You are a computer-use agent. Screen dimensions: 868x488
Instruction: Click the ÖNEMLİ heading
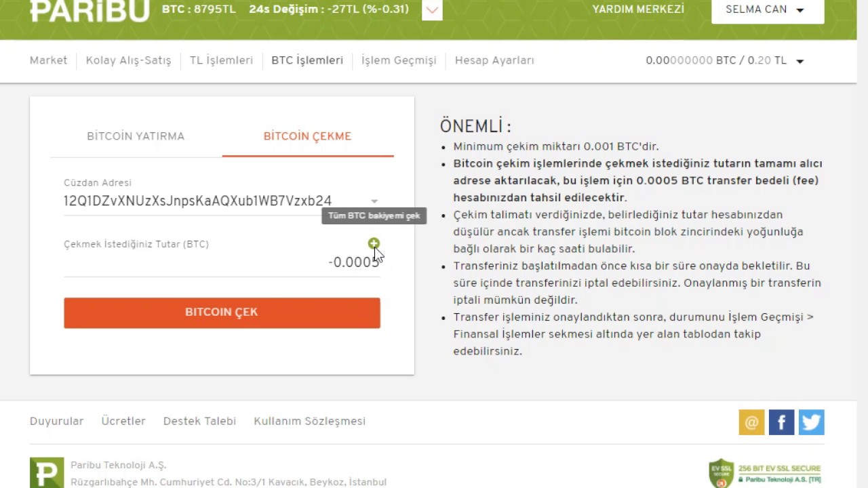(x=475, y=126)
